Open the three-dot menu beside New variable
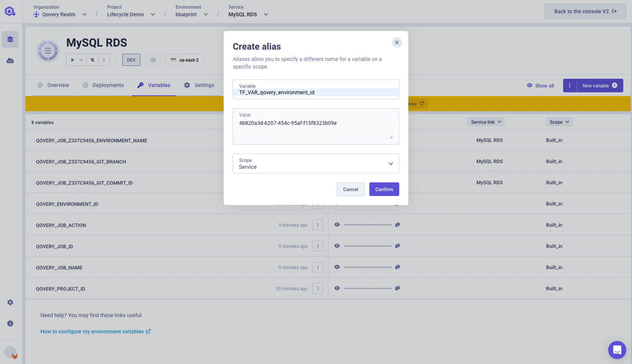This screenshot has height=364, width=632. (570, 86)
